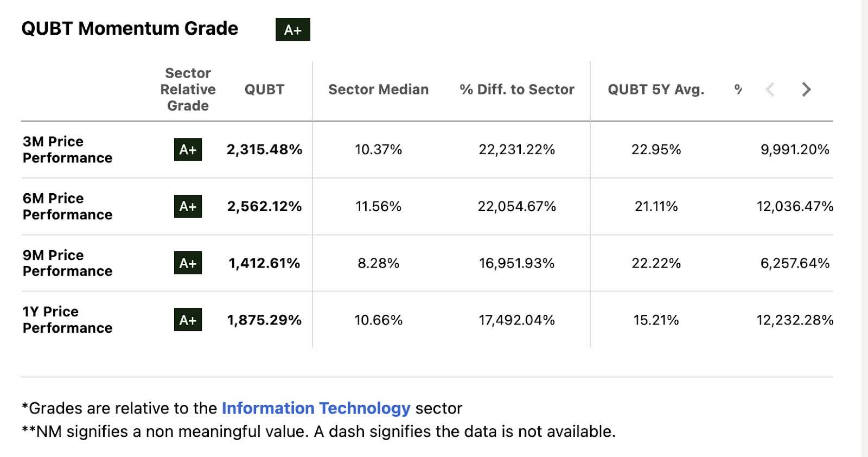Select the 1Y Price Performance row label

point(67,320)
